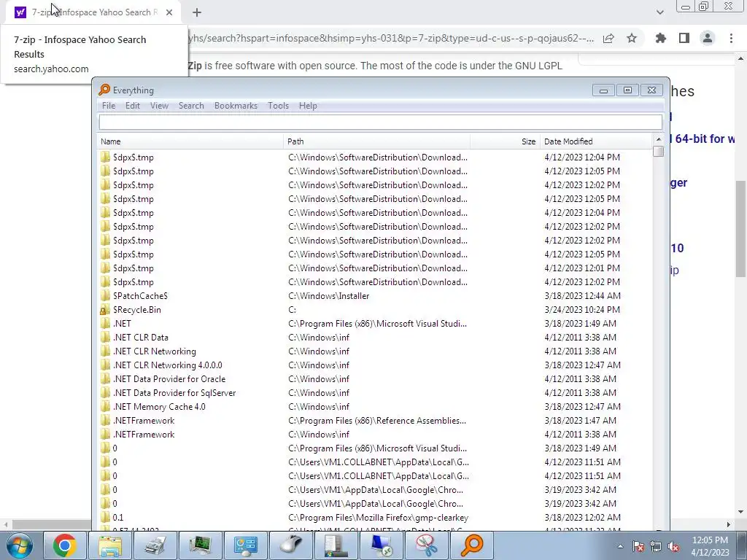Screen dimensions: 747x560
Task: Open the printer/fax taskbar icon
Action: (x=155, y=545)
